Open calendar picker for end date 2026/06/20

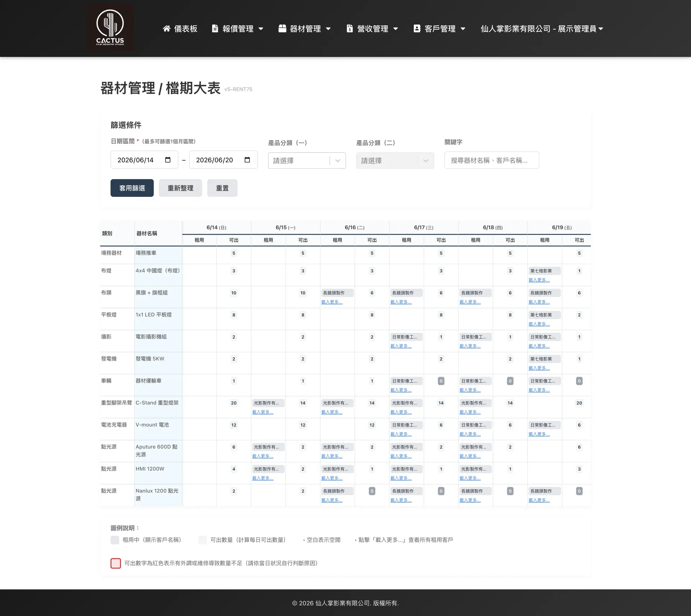point(247,160)
